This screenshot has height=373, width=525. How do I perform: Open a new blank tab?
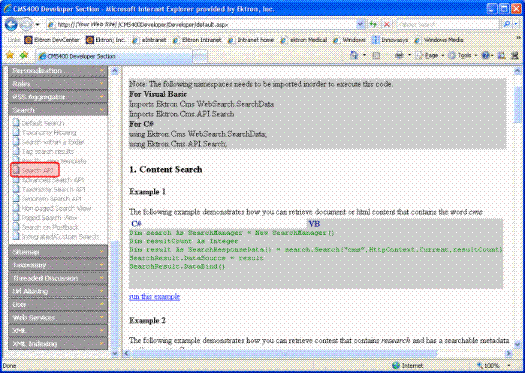coord(200,57)
